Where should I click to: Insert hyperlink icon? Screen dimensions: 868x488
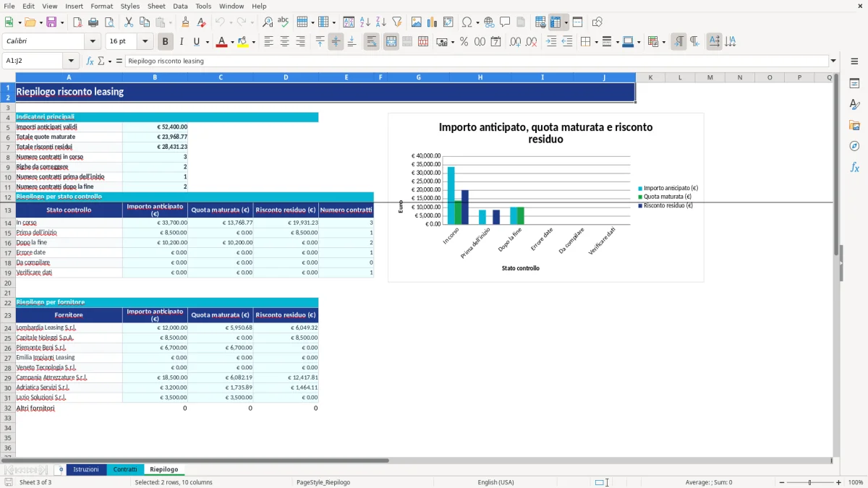pos(489,22)
